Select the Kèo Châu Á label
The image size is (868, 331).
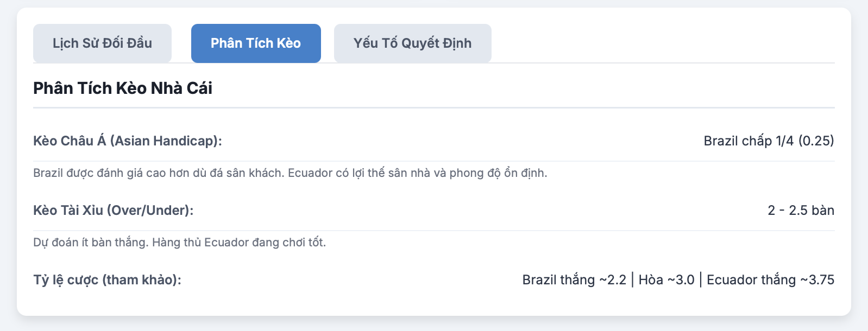(x=70, y=141)
